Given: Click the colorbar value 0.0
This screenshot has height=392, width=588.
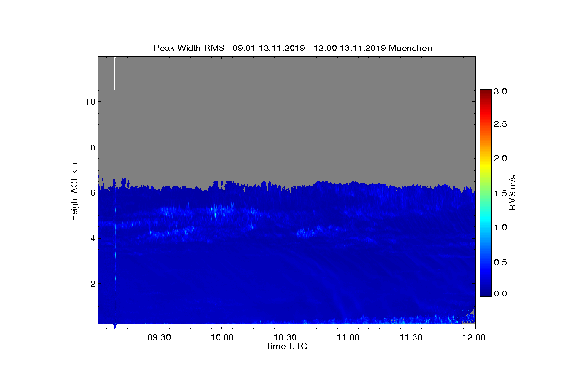Looking at the screenshot, I should pyautogui.click(x=501, y=294).
